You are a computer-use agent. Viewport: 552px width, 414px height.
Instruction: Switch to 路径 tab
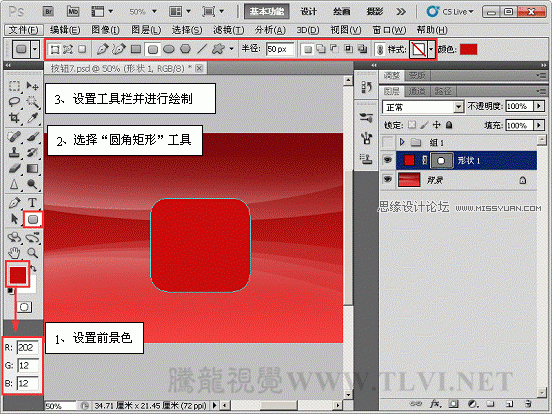[x=443, y=92]
